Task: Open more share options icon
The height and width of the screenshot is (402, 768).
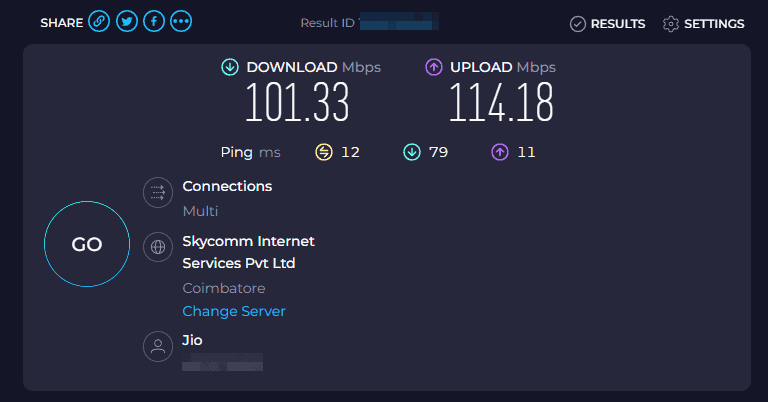Action: pyautogui.click(x=181, y=22)
